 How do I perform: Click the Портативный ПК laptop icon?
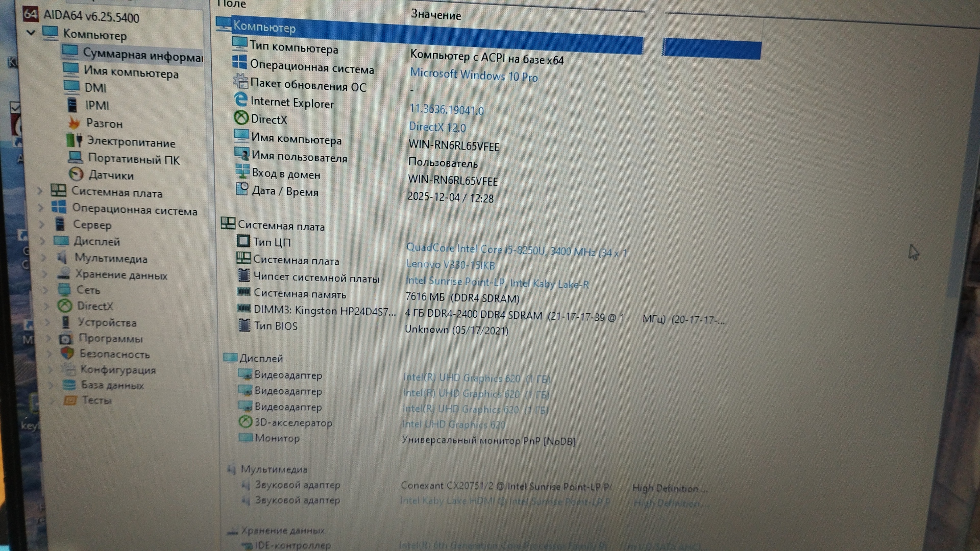click(76, 157)
